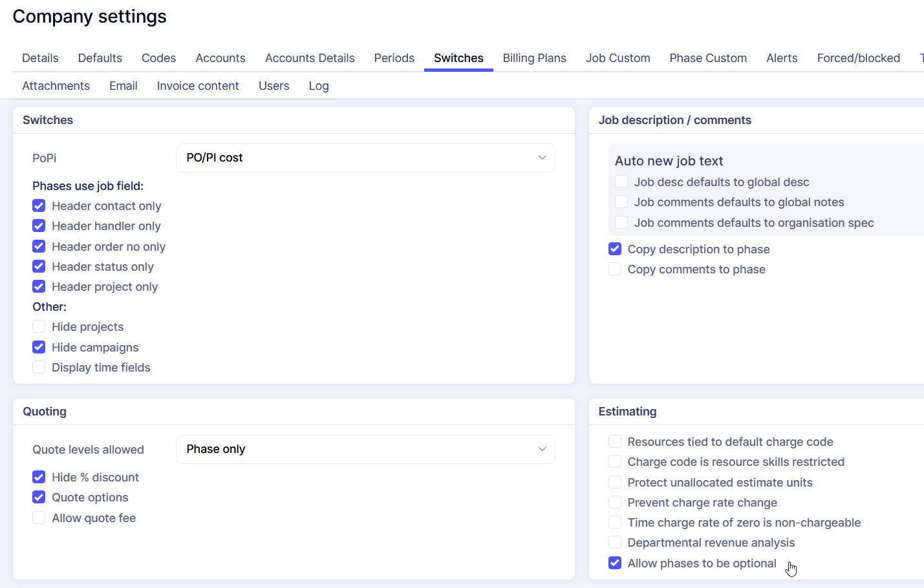This screenshot has width=924, height=588.
Task: Select the Forced/blocked tab
Action: pyautogui.click(x=858, y=58)
